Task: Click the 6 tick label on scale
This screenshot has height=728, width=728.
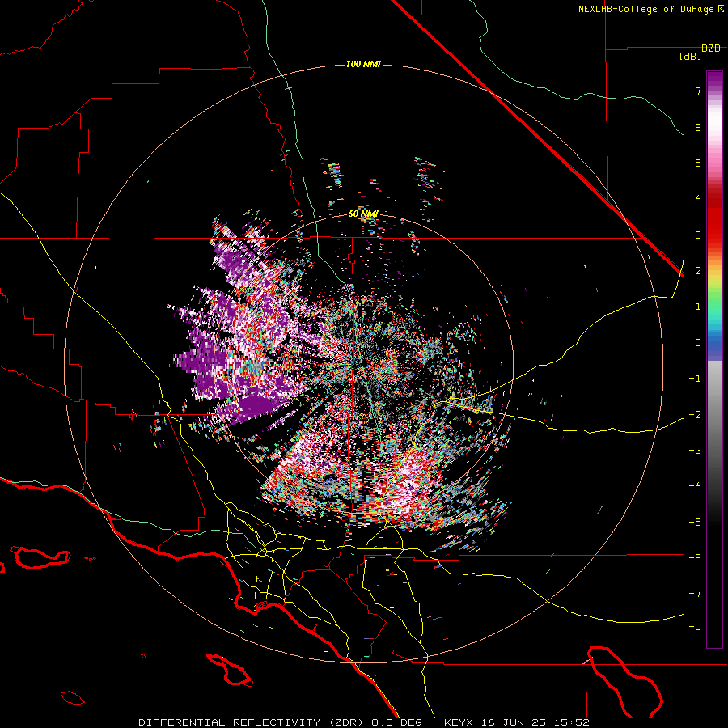Action: pos(698,127)
